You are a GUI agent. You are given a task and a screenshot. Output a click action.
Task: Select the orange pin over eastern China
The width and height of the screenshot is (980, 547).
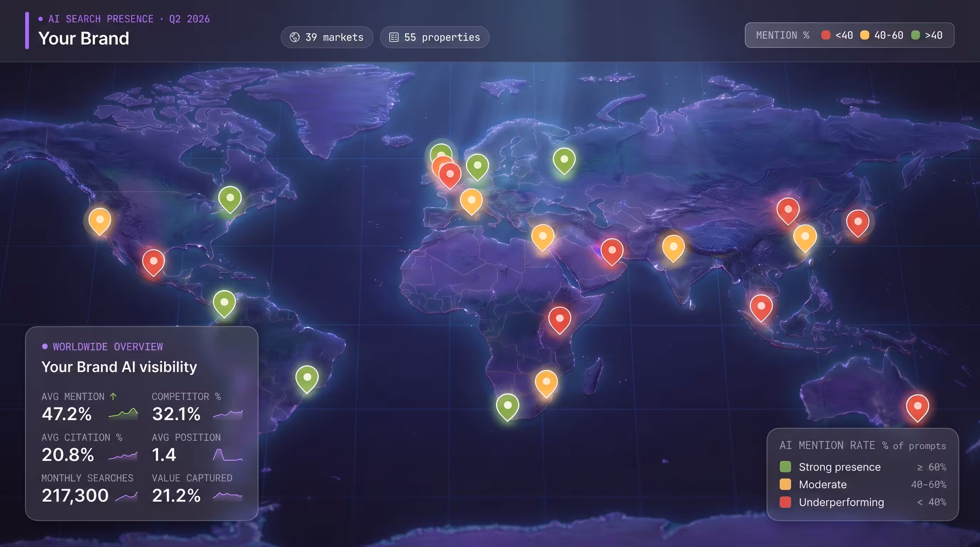805,238
